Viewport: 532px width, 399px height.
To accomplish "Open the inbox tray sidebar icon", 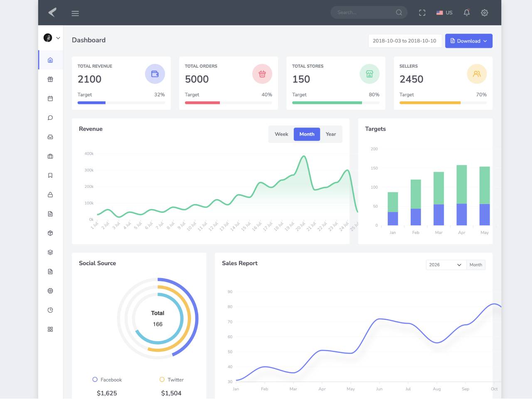I will coord(50,137).
